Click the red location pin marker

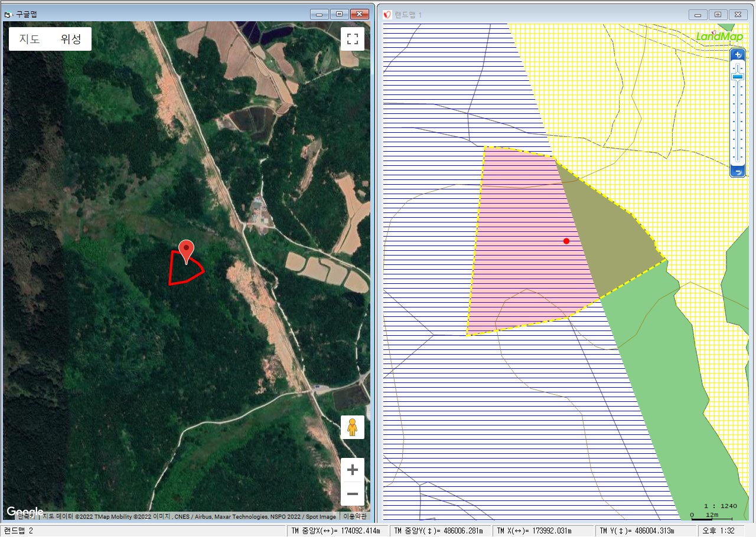tap(187, 252)
